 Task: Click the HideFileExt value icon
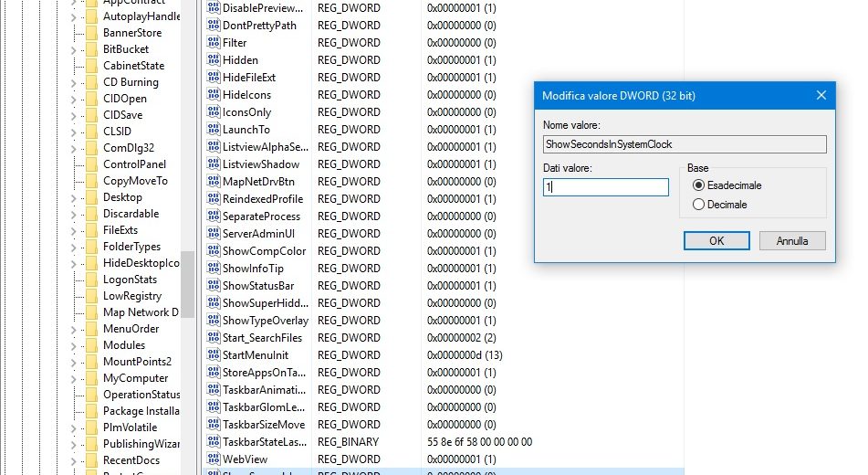pos(214,78)
